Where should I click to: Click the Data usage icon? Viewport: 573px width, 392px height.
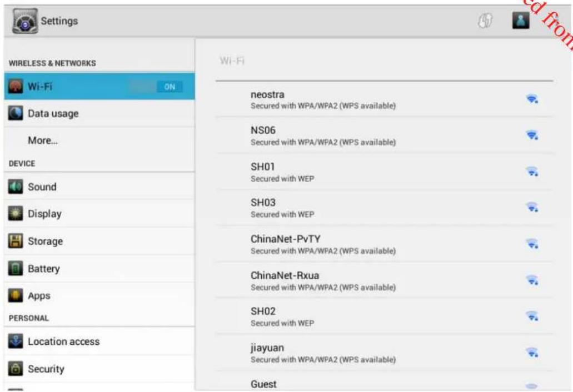point(16,113)
